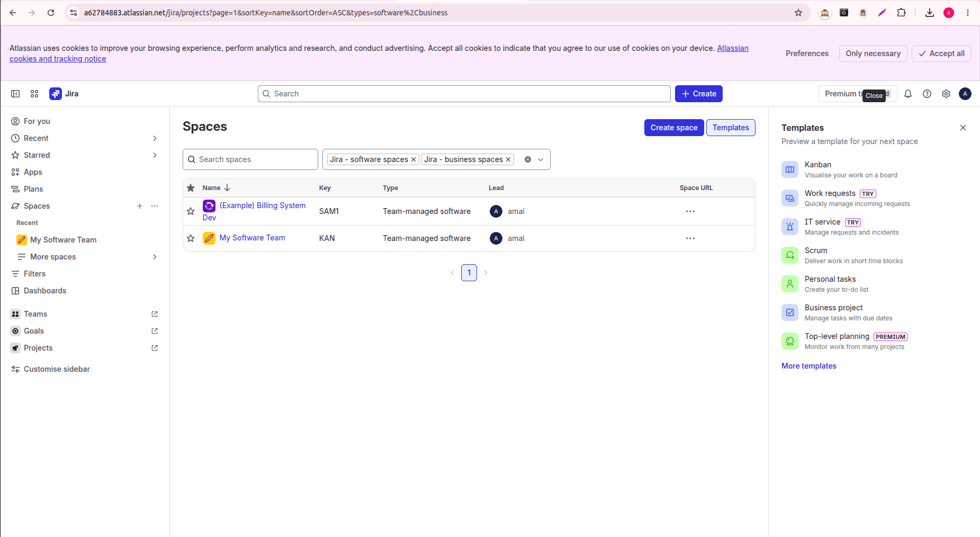The width and height of the screenshot is (980, 537).
Task: Toggle the Templates button
Action: (731, 128)
